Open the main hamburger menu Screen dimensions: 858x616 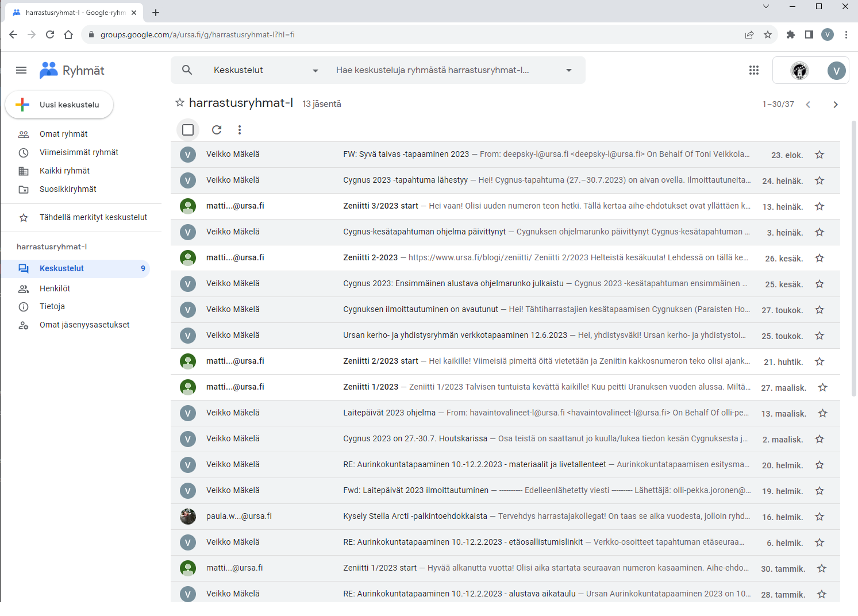tap(21, 70)
